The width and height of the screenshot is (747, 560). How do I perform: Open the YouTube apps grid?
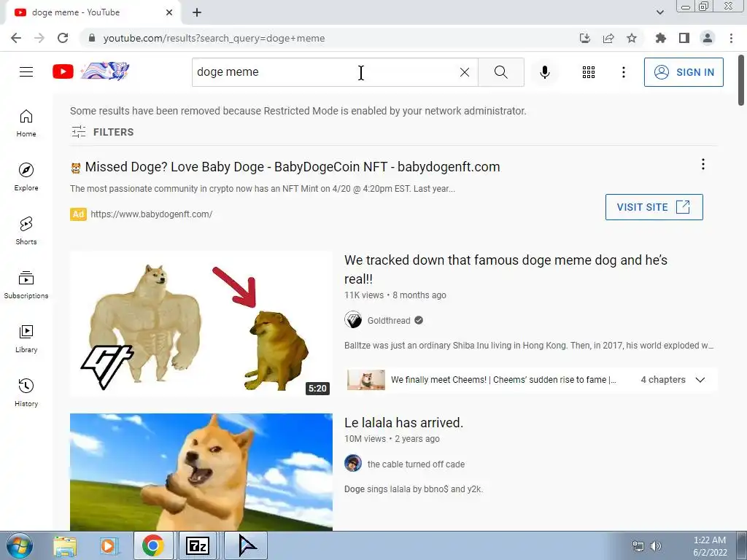[589, 72]
